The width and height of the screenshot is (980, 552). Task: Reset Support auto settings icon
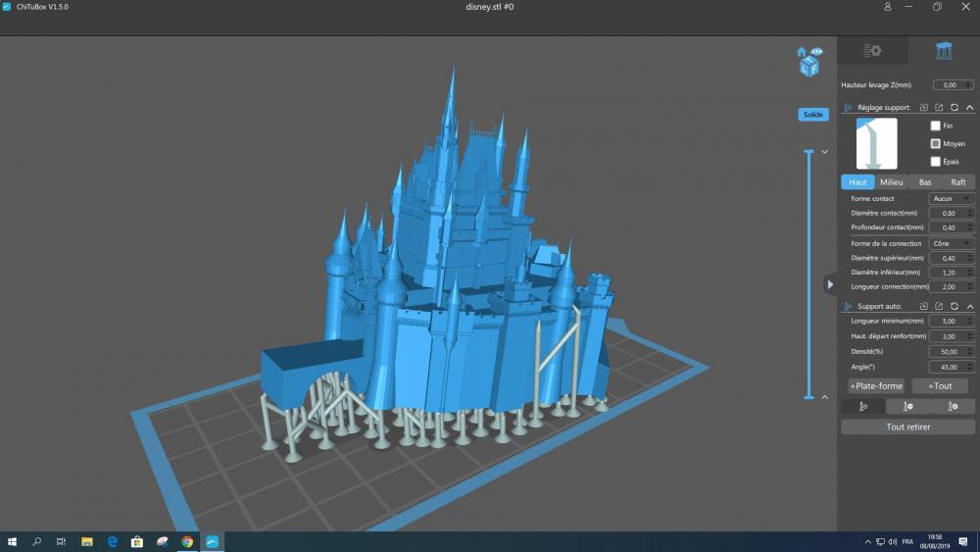tap(955, 306)
